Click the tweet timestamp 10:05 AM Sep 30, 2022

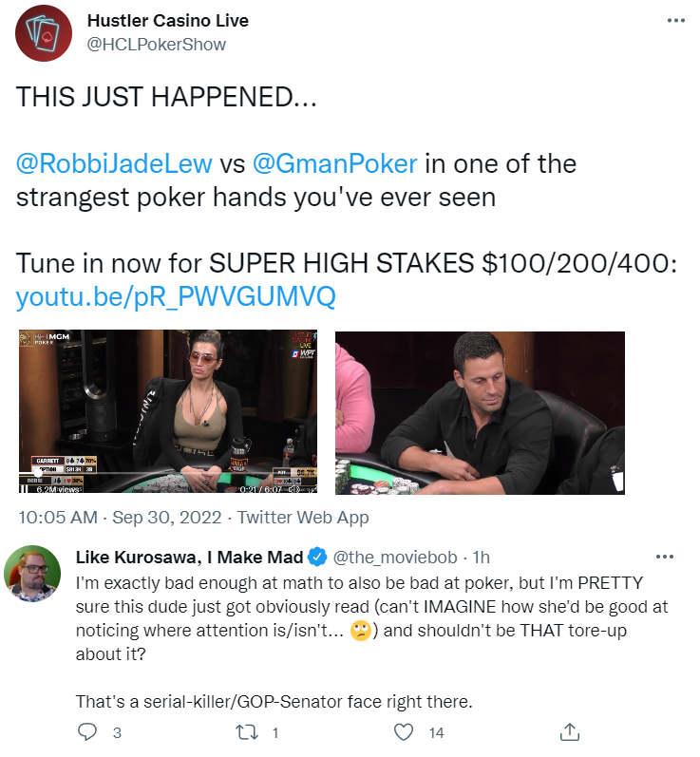coord(120,518)
